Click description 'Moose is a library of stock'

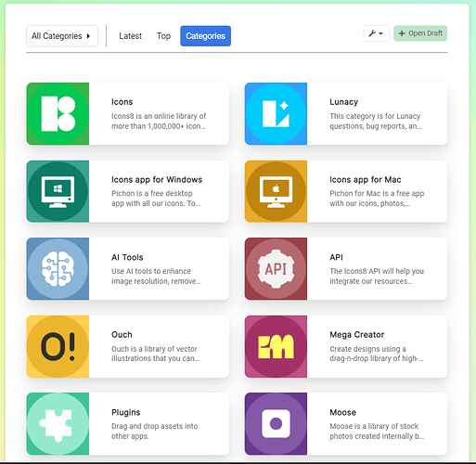click(x=374, y=426)
